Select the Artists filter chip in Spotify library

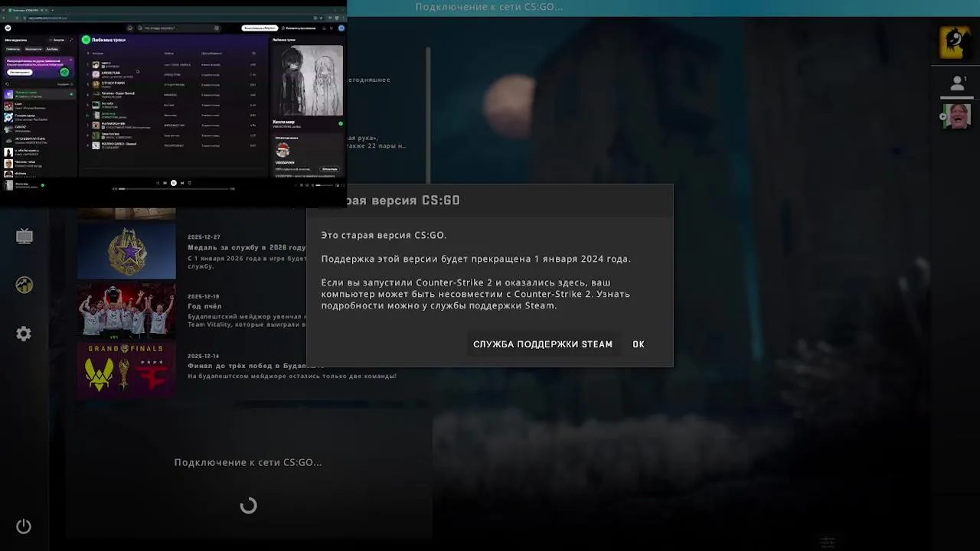[33, 49]
